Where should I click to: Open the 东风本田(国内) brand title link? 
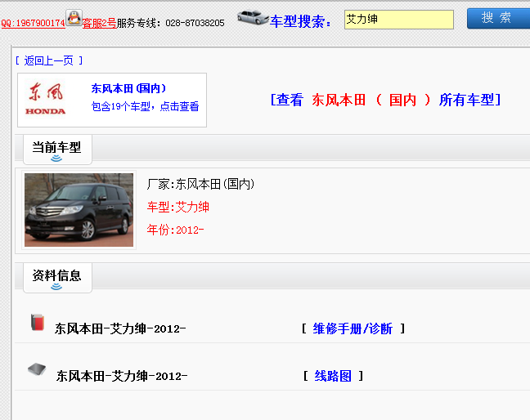click(x=128, y=88)
